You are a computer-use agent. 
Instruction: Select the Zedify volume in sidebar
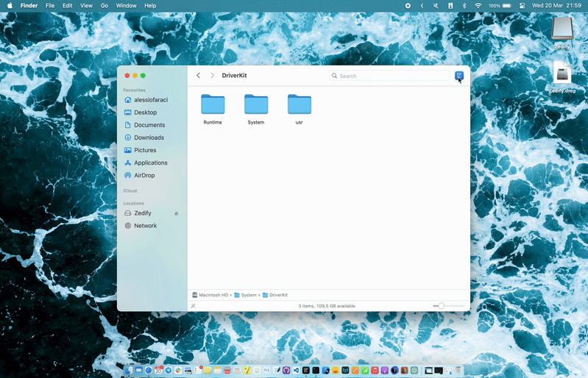point(143,213)
